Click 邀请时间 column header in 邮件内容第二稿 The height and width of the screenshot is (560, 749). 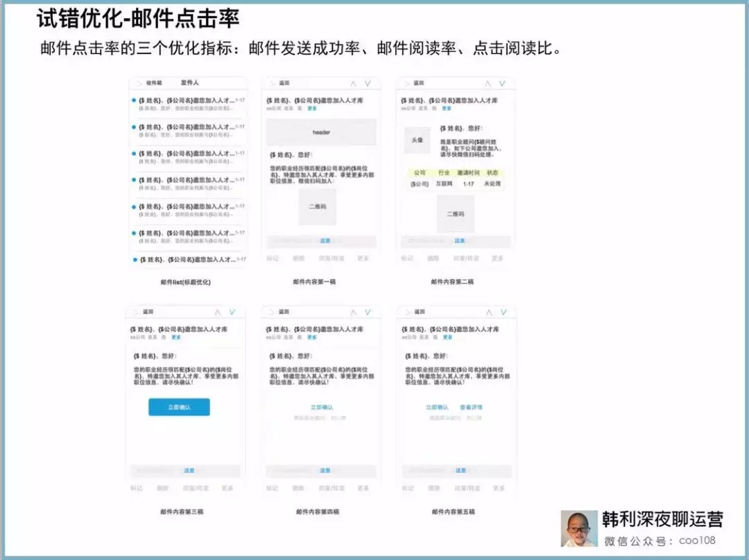pos(468,173)
